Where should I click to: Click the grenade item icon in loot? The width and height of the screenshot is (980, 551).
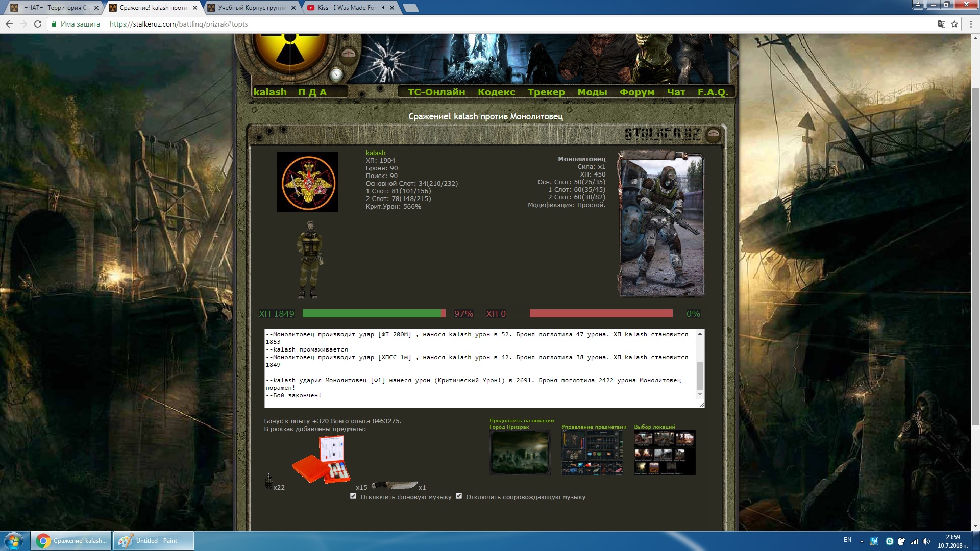pos(268,481)
